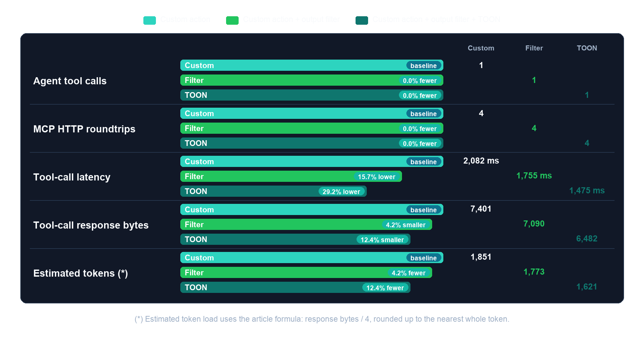Click Custom value 1 for Agent tool calls
644x342 pixels.
(481, 65)
